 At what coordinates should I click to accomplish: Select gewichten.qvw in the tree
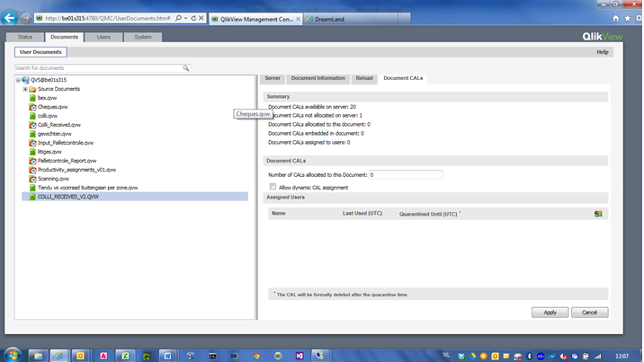[x=55, y=134]
